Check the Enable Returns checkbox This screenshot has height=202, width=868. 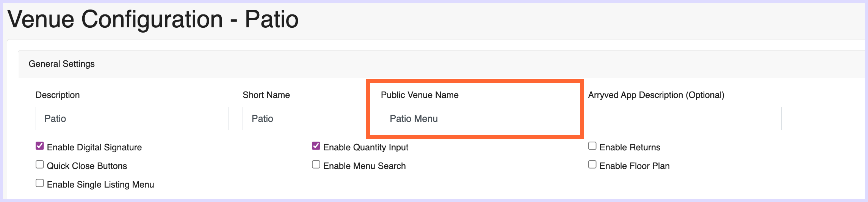click(x=592, y=146)
